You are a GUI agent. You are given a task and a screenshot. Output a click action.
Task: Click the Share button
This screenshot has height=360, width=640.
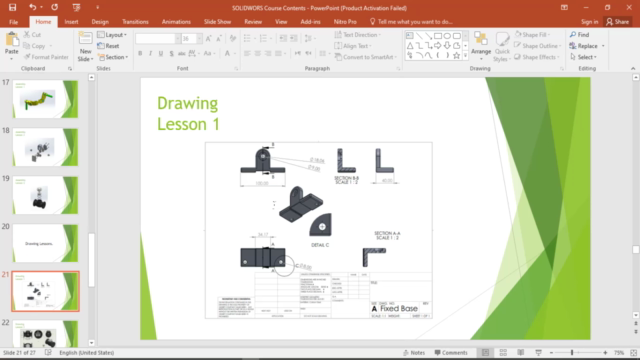(x=618, y=22)
